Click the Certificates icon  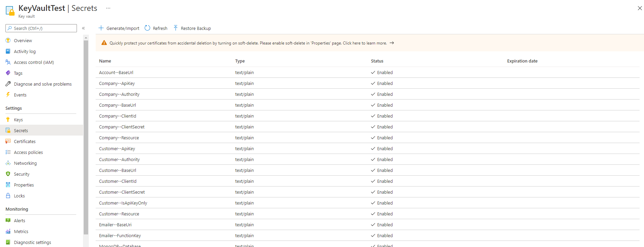(8, 141)
